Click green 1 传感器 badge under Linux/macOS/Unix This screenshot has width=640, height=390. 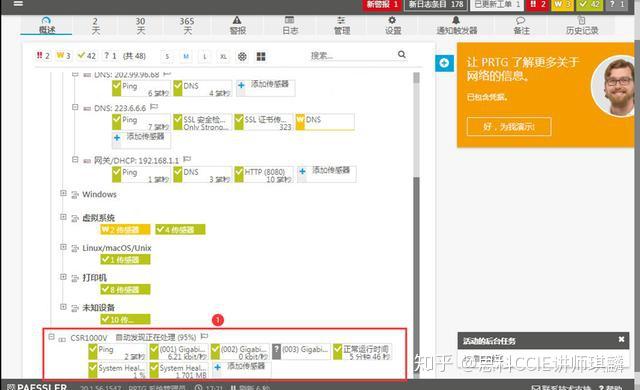(x=125, y=259)
